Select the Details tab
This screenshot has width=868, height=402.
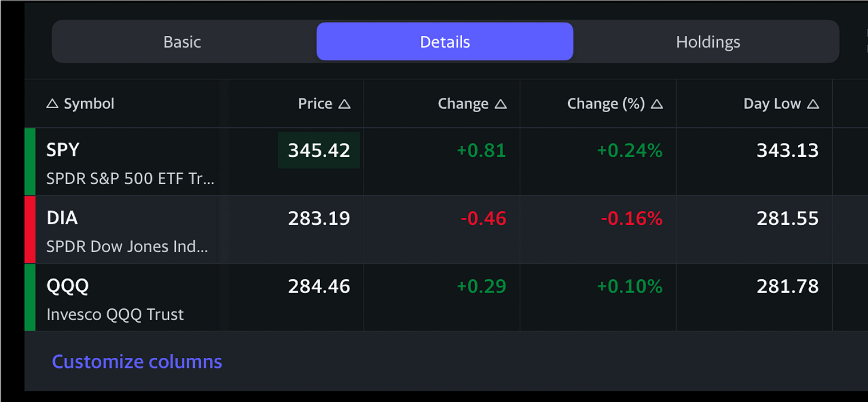445,42
